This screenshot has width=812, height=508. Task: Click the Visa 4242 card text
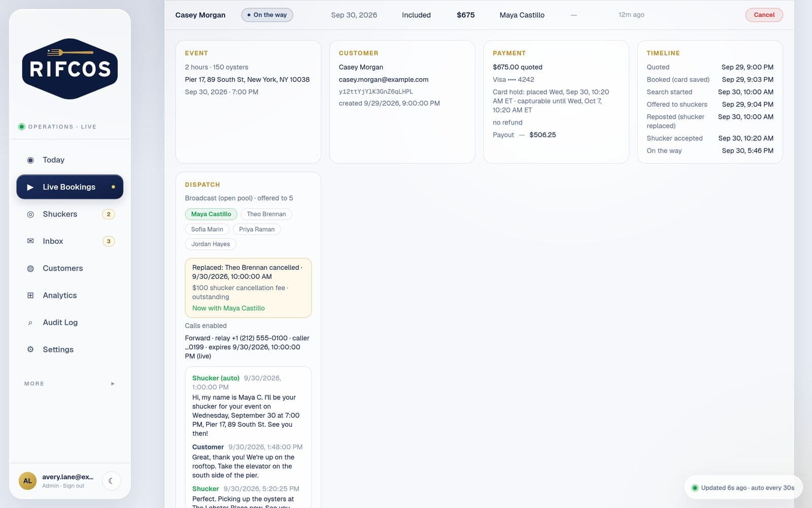click(x=513, y=80)
